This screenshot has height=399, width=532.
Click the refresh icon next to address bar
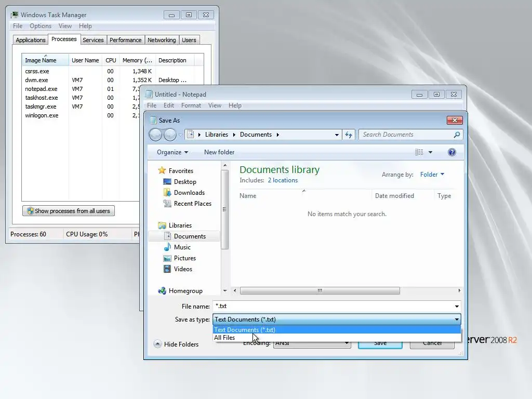[x=349, y=135]
